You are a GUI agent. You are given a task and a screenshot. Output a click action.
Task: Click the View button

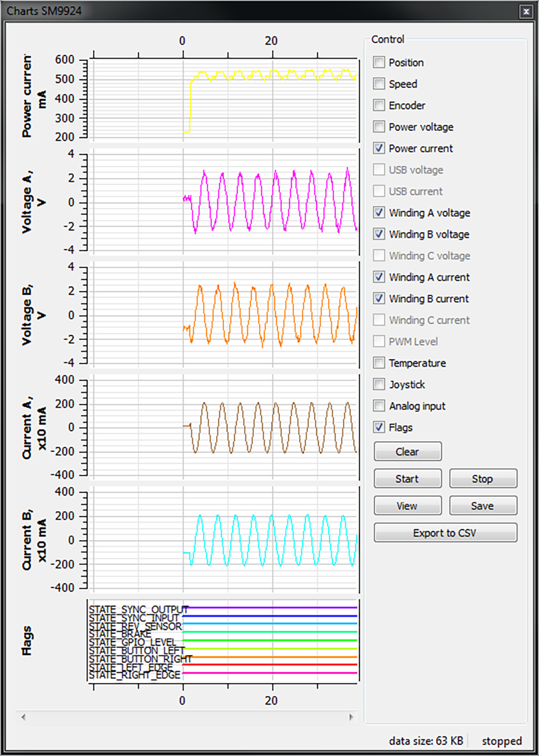point(407,505)
